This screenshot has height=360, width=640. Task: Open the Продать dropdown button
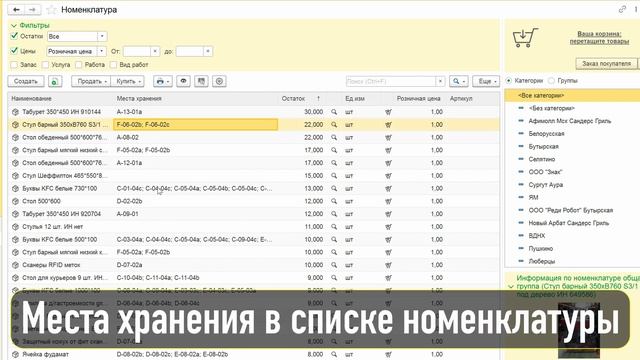[91, 82]
